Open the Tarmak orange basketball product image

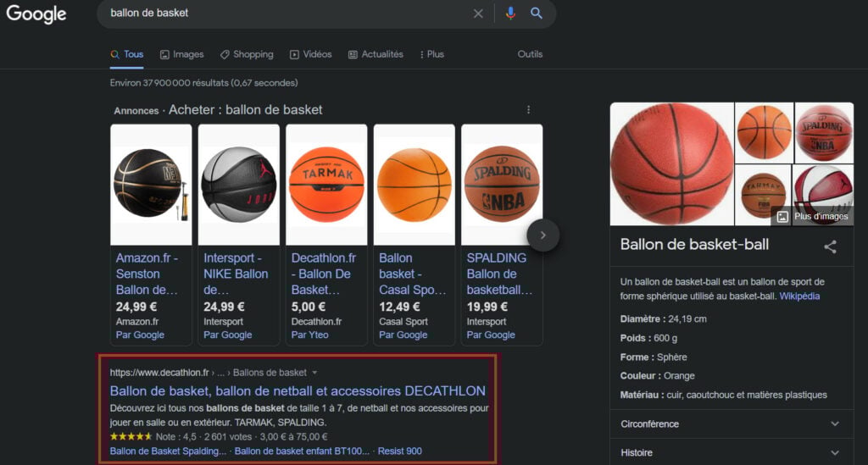pyautogui.click(x=326, y=185)
